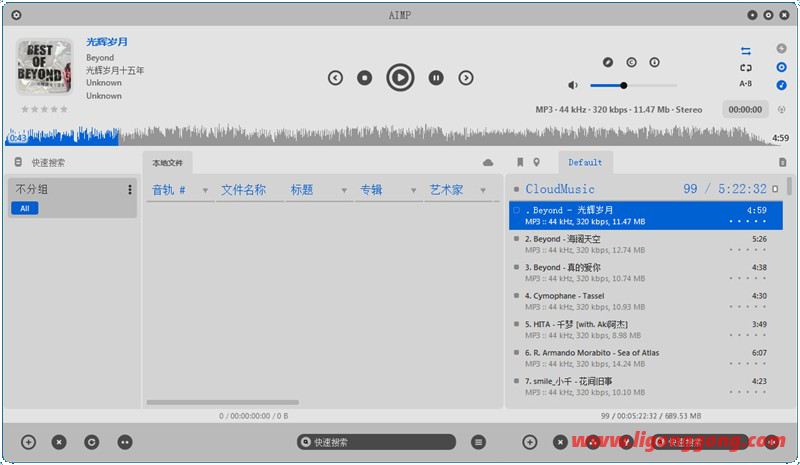Click the CloudMusic group title
The width and height of the screenshot is (800, 465).
[x=560, y=189]
